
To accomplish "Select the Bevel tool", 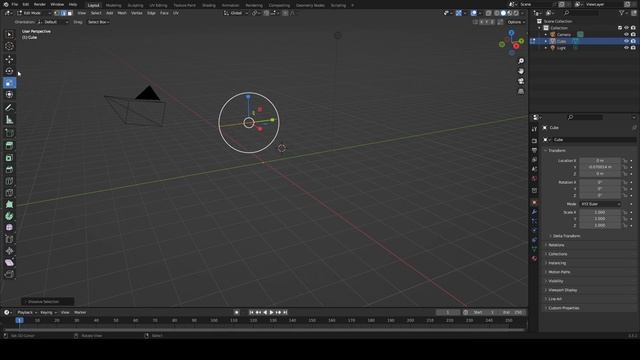I will [9, 169].
